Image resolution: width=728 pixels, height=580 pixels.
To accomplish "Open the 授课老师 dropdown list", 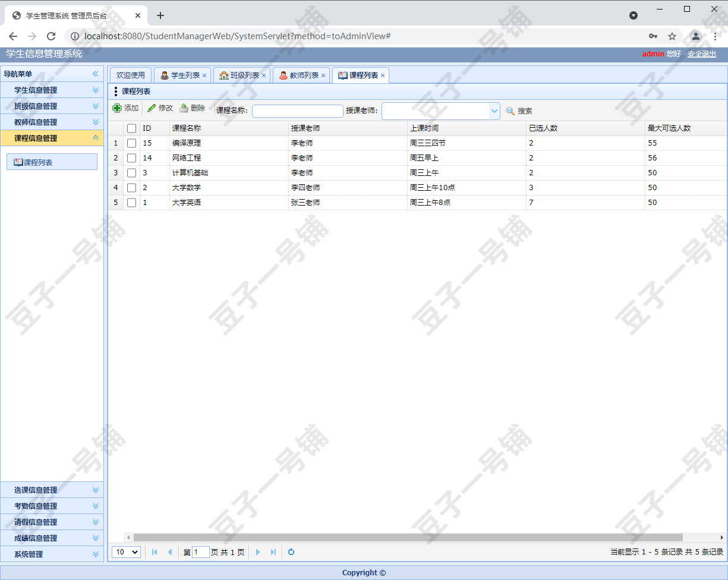I will click(x=494, y=111).
